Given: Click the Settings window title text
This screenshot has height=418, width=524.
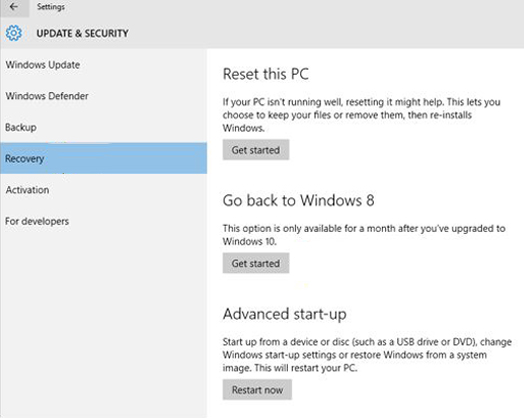Looking at the screenshot, I should tap(51, 7).
